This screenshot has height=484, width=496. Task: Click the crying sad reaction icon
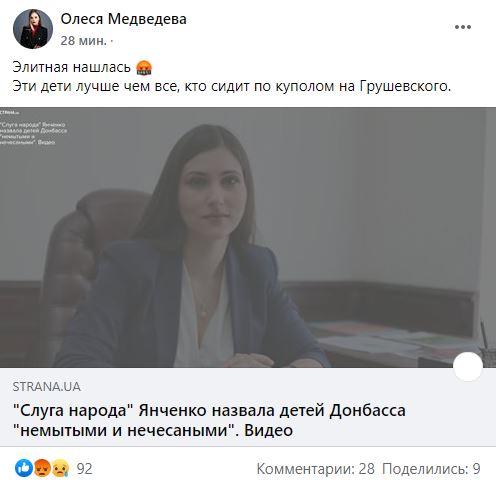(60, 468)
